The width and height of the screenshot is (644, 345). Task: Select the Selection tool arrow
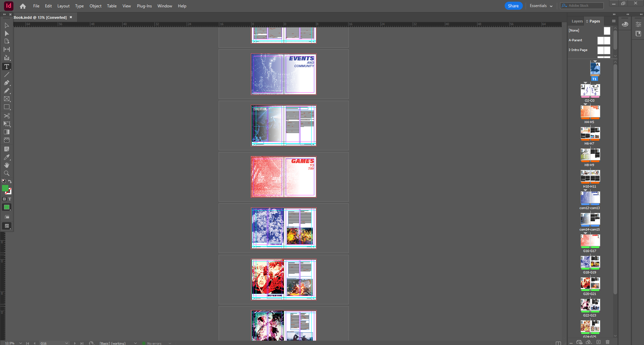(x=6, y=26)
